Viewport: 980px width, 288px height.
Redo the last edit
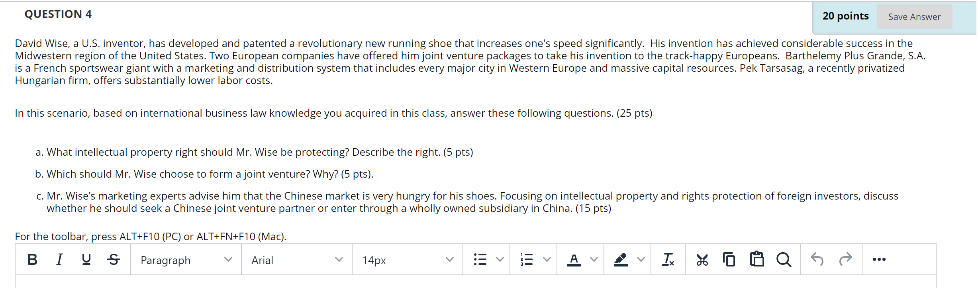coord(845,259)
